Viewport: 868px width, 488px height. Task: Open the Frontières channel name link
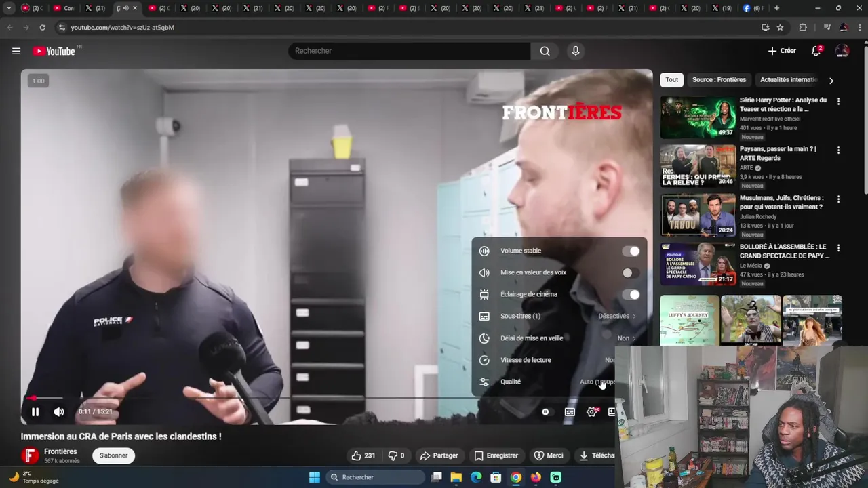(x=60, y=451)
